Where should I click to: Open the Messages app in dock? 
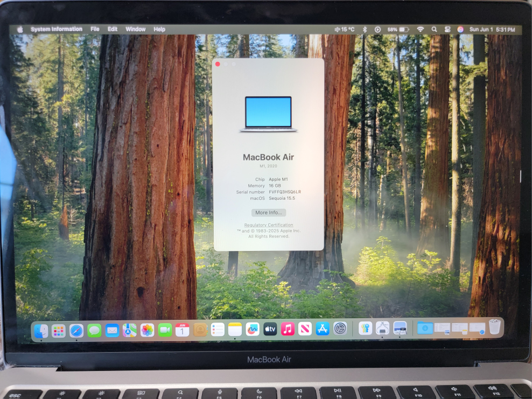94,331
